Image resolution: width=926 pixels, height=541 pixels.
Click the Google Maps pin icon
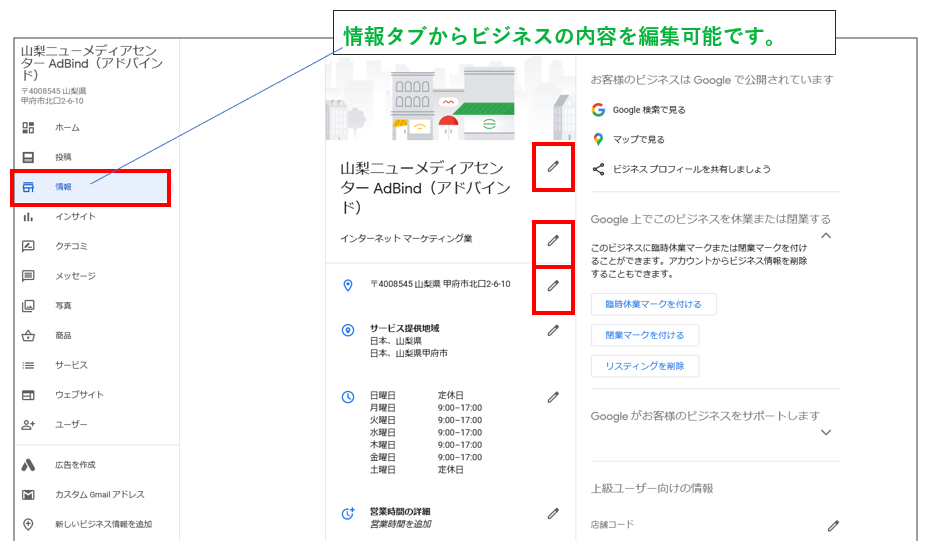pos(598,139)
